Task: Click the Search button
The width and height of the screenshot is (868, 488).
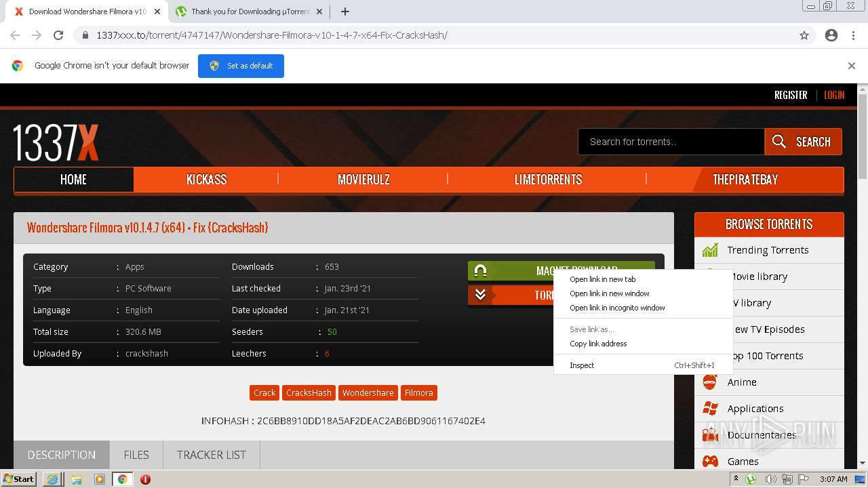Action: tap(803, 142)
